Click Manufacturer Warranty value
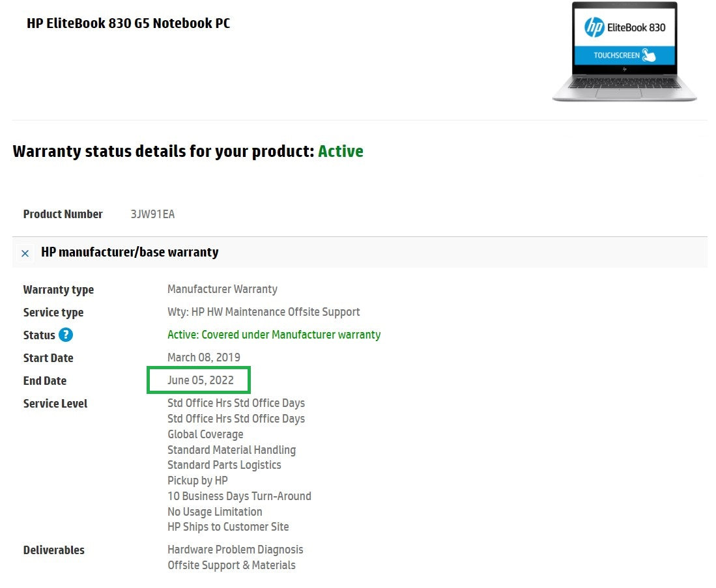The height and width of the screenshot is (588, 716). (222, 289)
